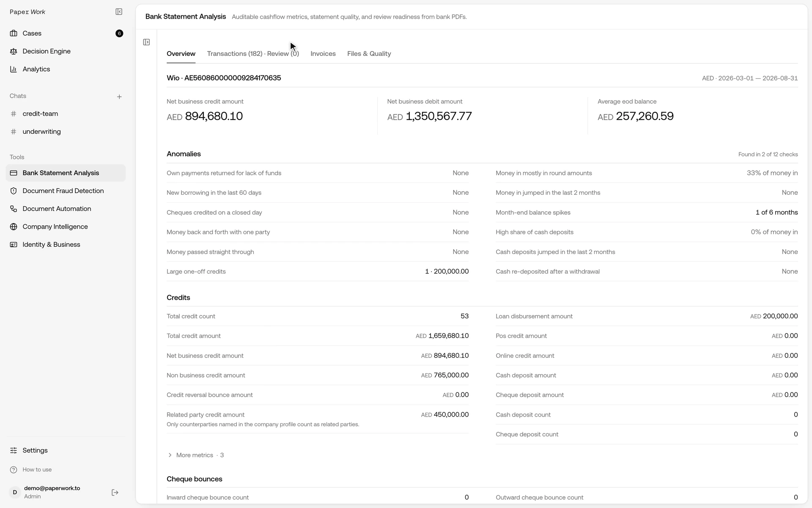
Task: Click Settings sliders icon
Action: pos(14,450)
